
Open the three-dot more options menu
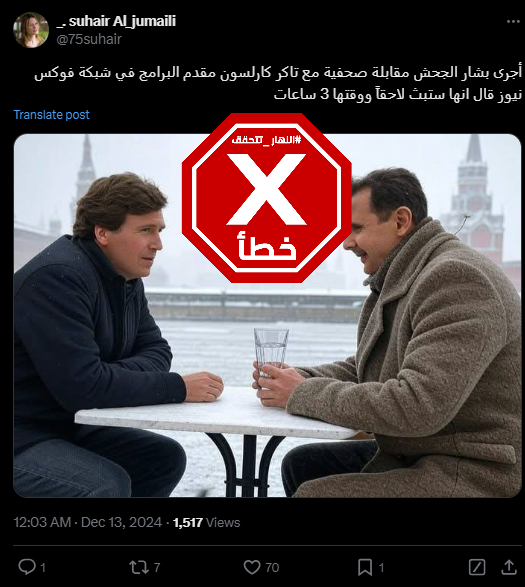[x=513, y=22]
